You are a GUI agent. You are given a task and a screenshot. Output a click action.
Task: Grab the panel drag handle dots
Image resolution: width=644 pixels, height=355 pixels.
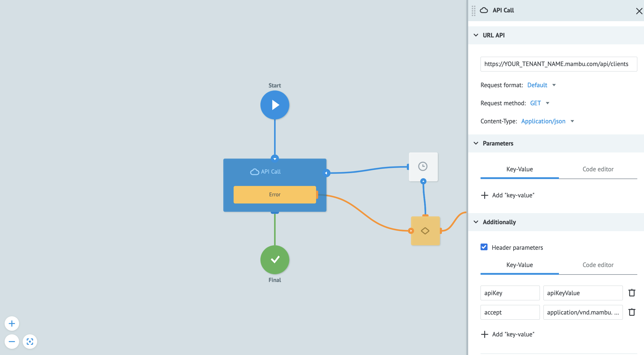pos(473,11)
